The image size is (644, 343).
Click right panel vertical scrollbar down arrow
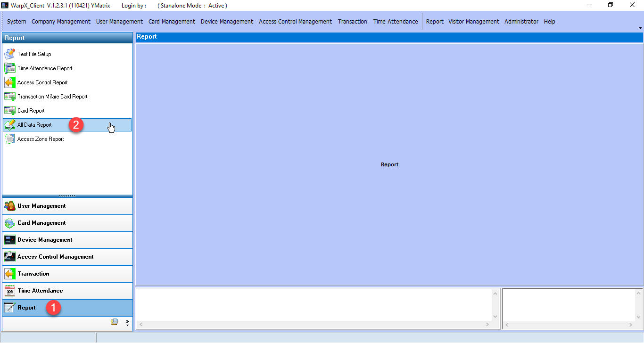638,317
